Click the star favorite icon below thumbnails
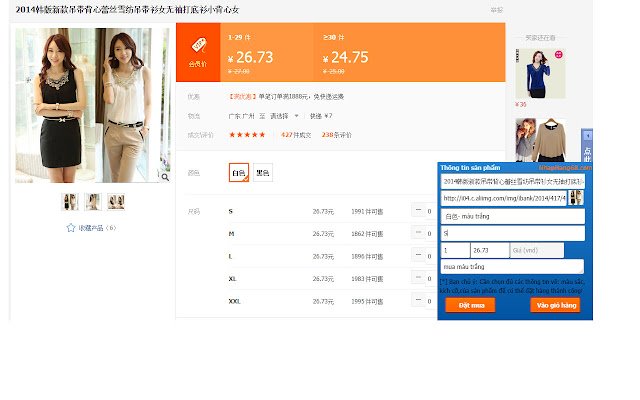This screenshot has width=640, height=400. coord(71,227)
